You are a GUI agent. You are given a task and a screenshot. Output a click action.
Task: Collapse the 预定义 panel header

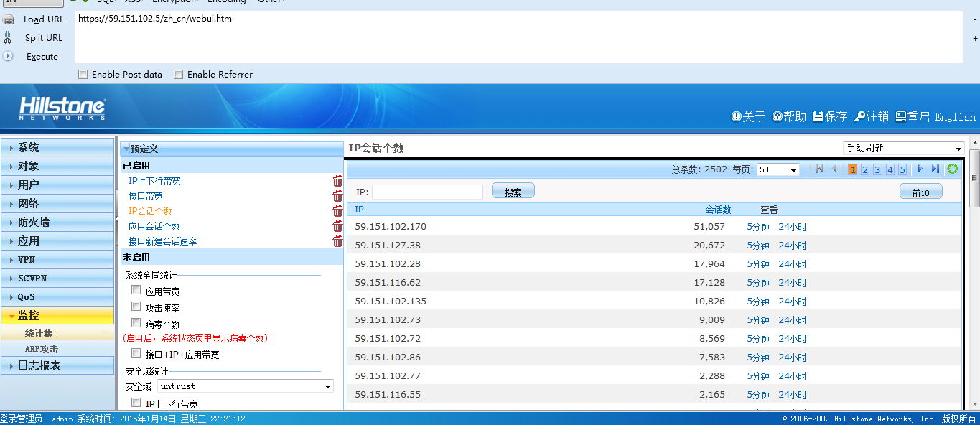(231, 149)
